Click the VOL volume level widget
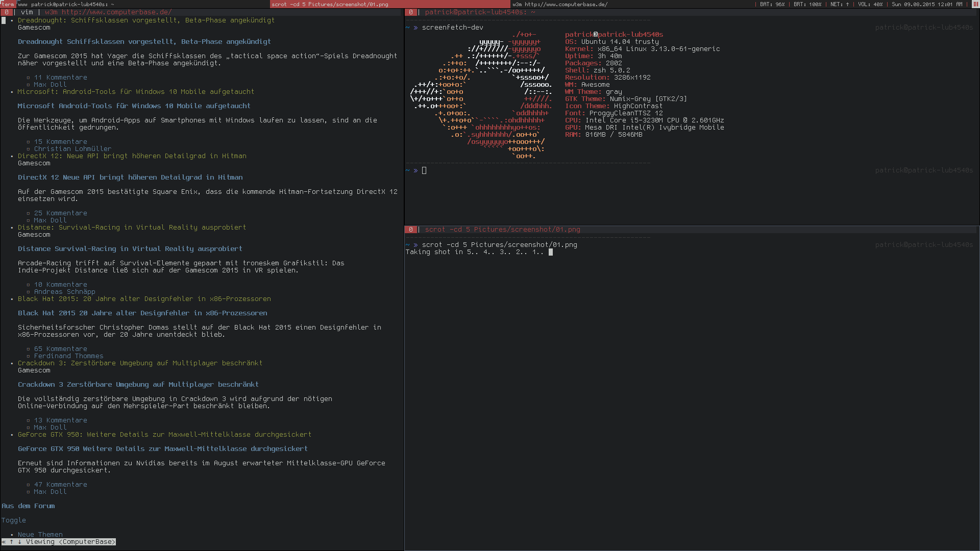The height and width of the screenshot is (551, 980). pos(870,4)
